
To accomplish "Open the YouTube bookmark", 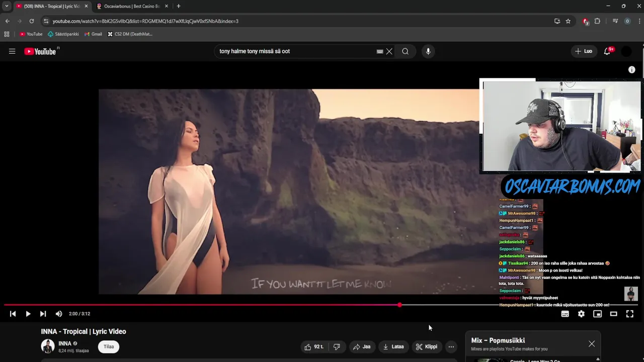I will pos(31,34).
